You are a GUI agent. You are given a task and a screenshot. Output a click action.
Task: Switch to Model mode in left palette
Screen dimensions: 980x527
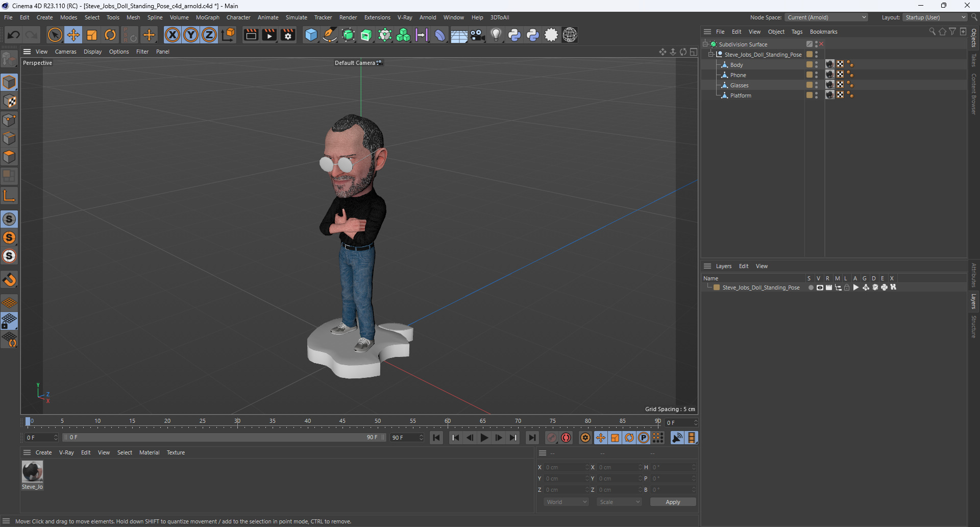[9, 82]
